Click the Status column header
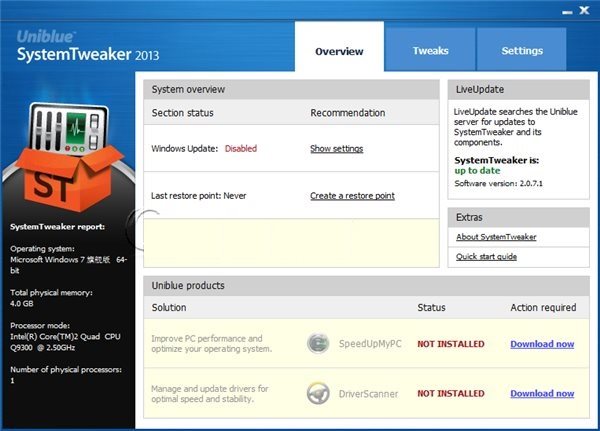 click(x=431, y=307)
